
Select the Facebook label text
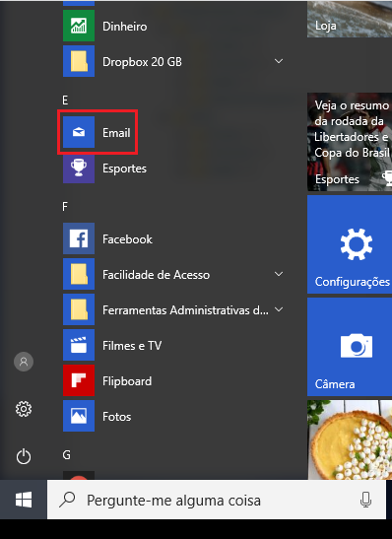[x=127, y=238]
